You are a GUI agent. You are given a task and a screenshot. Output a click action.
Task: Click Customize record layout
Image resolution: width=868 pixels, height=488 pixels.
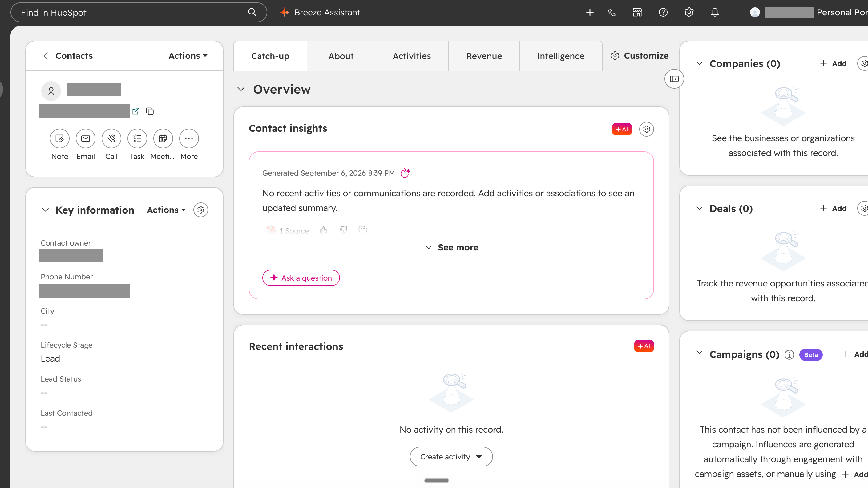tap(640, 56)
